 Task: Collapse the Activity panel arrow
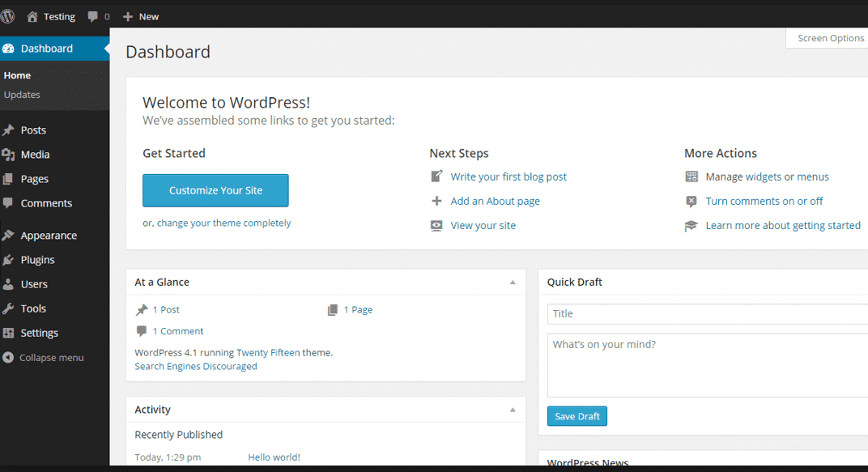(x=513, y=410)
